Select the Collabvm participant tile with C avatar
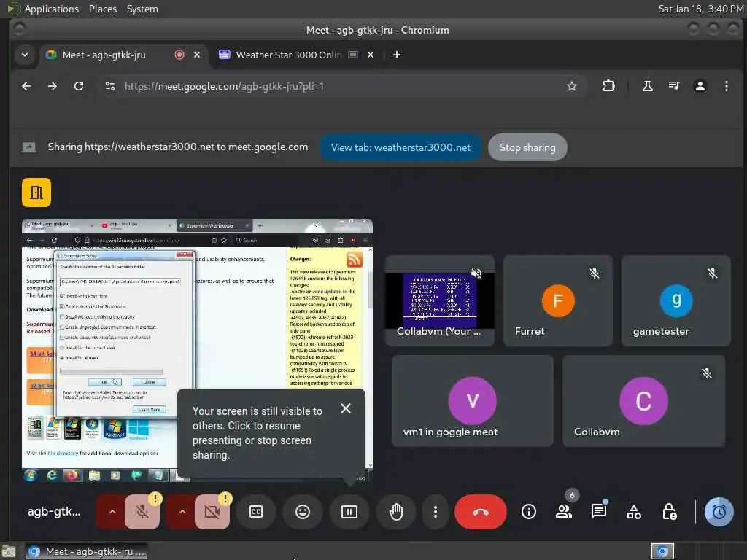 click(643, 401)
